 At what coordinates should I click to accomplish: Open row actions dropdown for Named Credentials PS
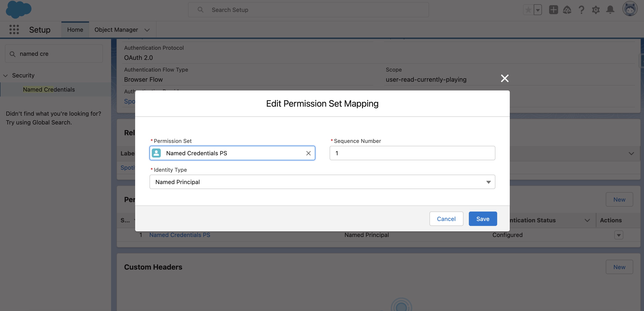(619, 235)
